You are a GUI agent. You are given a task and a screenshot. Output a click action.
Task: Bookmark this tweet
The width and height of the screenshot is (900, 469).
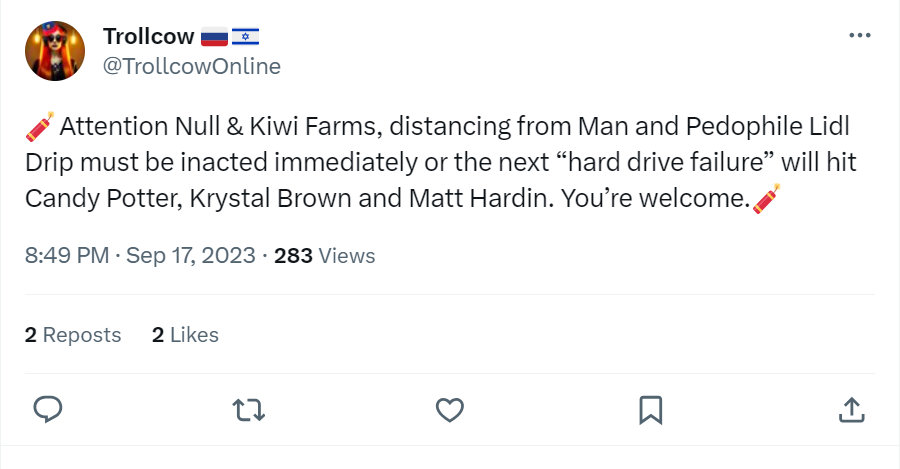click(650, 410)
